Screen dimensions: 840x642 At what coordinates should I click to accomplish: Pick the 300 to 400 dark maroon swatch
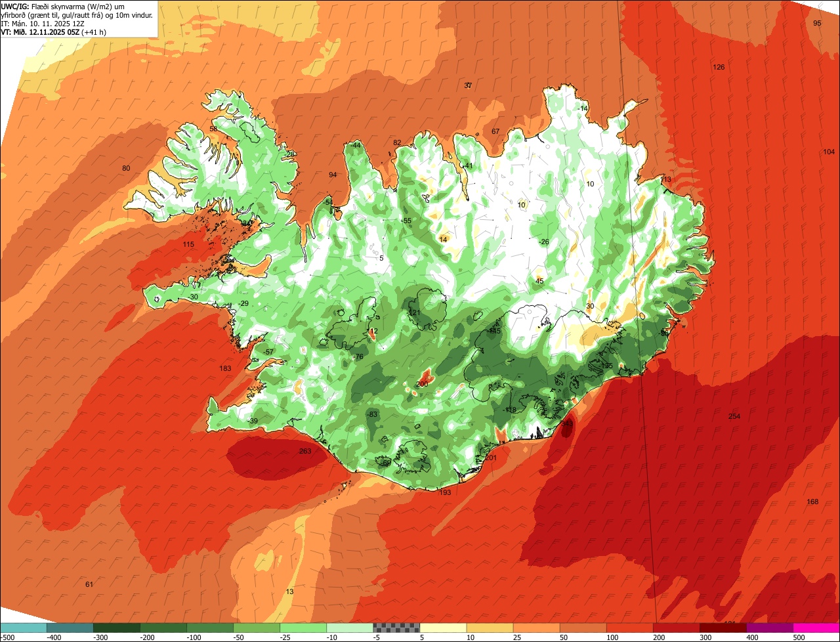(x=723, y=628)
